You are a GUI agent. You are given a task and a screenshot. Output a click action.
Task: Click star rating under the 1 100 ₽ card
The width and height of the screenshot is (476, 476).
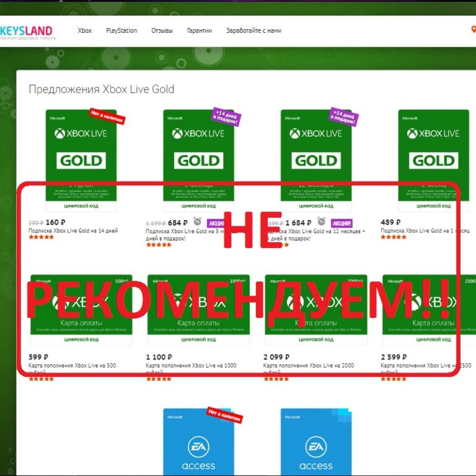(159, 379)
